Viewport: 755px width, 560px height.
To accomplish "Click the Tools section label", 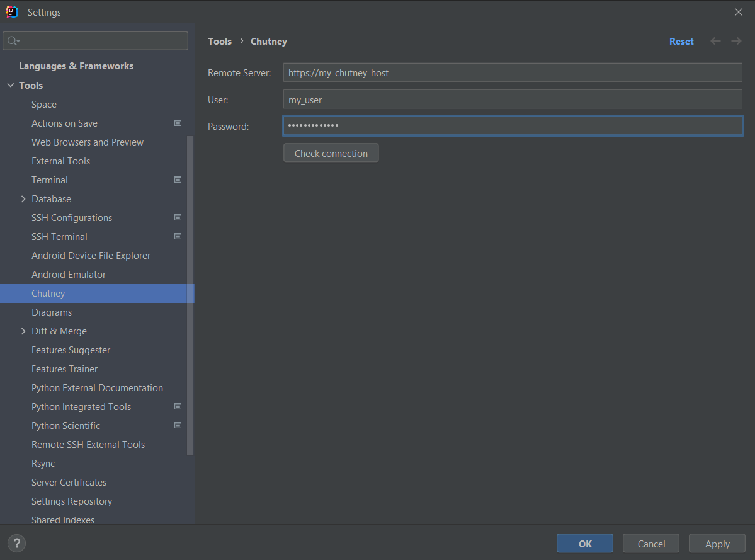I will [31, 85].
